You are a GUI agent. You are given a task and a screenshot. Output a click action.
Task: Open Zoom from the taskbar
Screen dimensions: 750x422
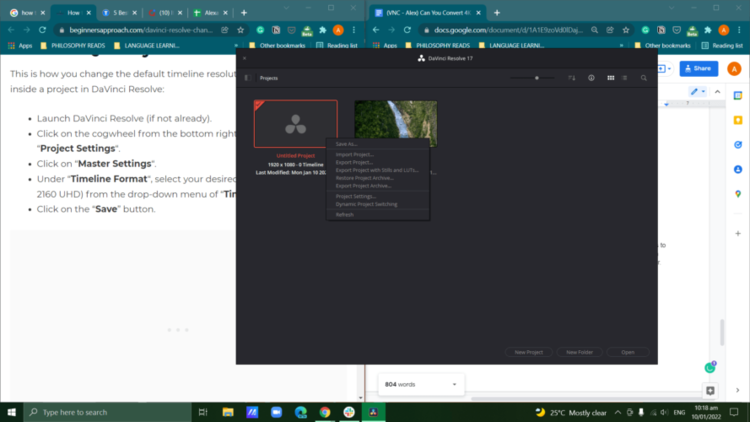(276, 412)
